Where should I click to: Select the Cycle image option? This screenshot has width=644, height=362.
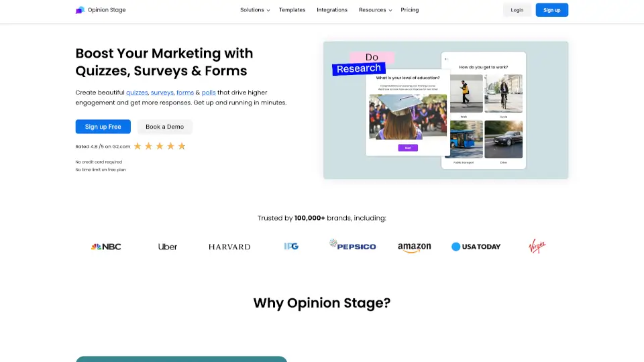click(504, 94)
